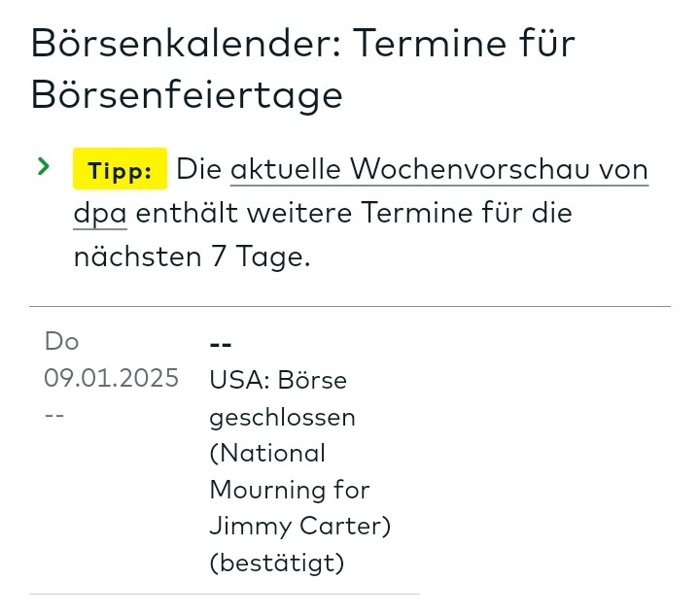Click the word Die after the Tipp badge
The image size is (700, 615).
click(198, 170)
